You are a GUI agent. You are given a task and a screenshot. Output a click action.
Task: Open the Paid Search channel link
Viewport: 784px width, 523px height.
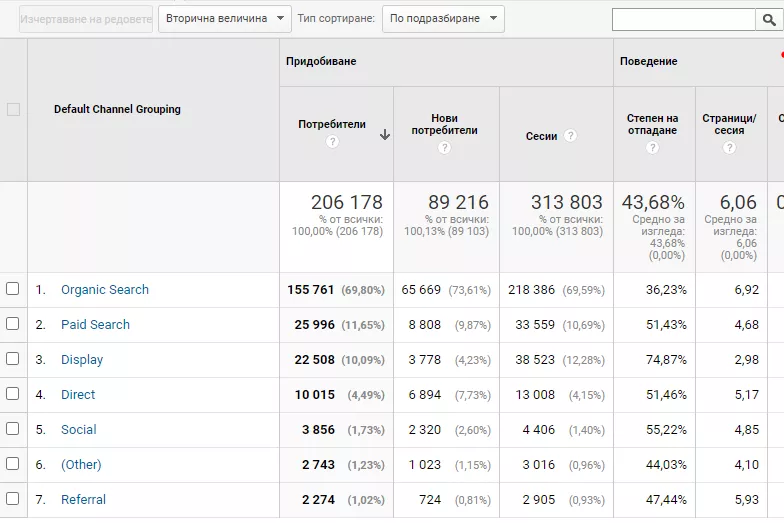95,324
